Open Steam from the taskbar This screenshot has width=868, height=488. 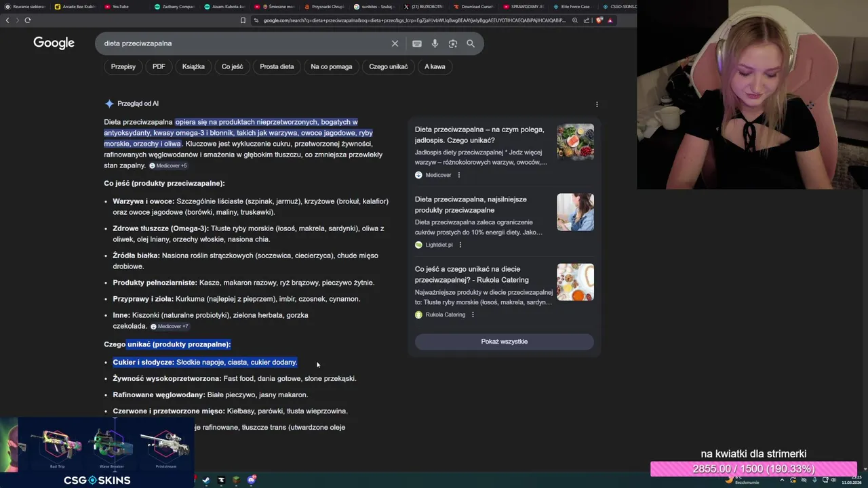(206, 480)
